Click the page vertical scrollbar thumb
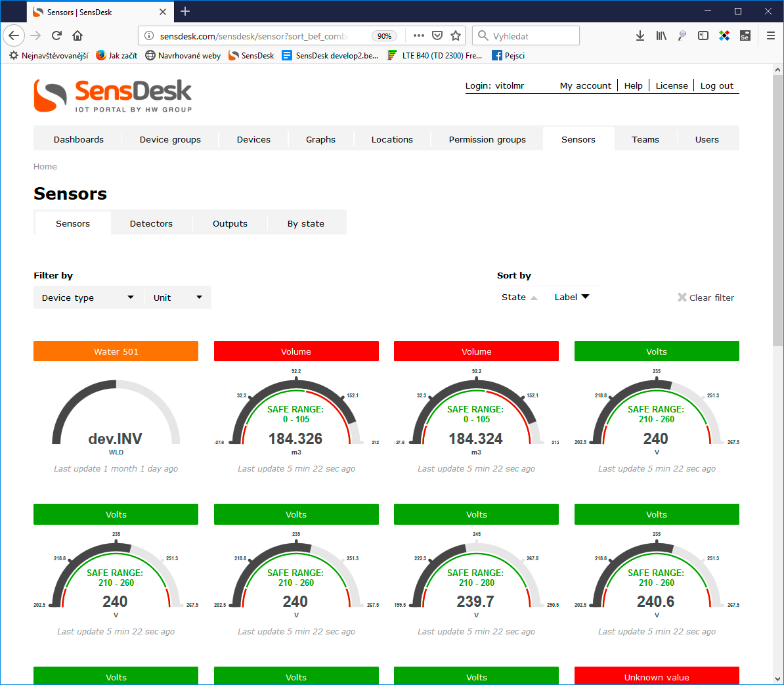Image resolution: width=784 pixels, height=685 pixels. pos(777,210)
